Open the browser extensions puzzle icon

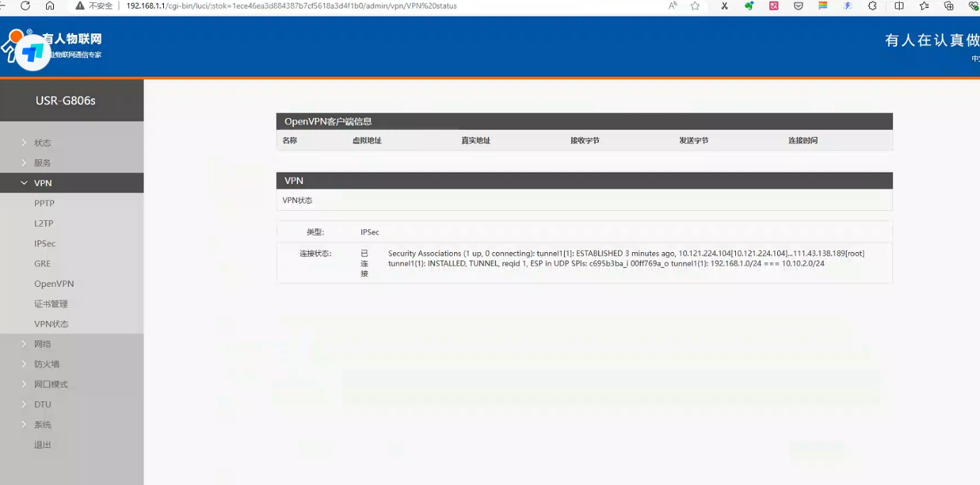[872, 6]
